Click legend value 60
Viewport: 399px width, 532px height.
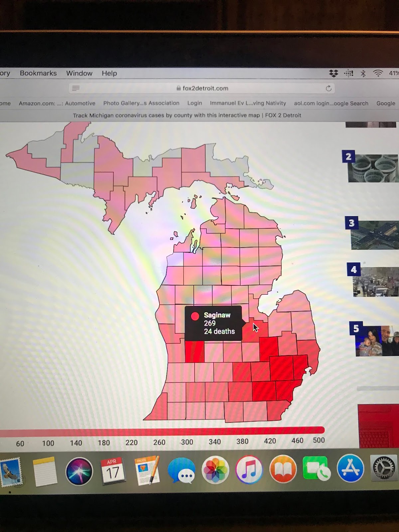point(20,444)
